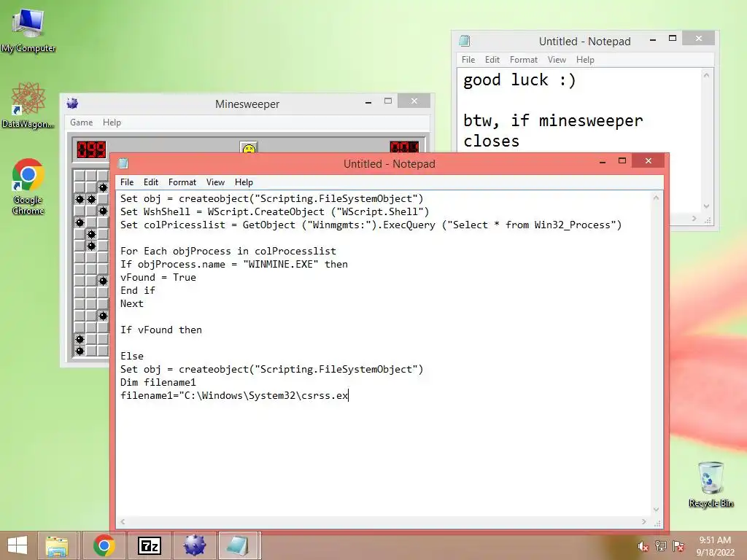Maximize the Minesweeper window
Viewport: 747px width, 560px height.
click(388, 101)
